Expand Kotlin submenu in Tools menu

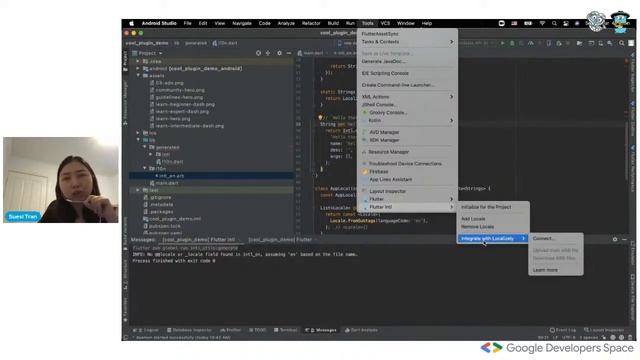click(x=407, y=120)
